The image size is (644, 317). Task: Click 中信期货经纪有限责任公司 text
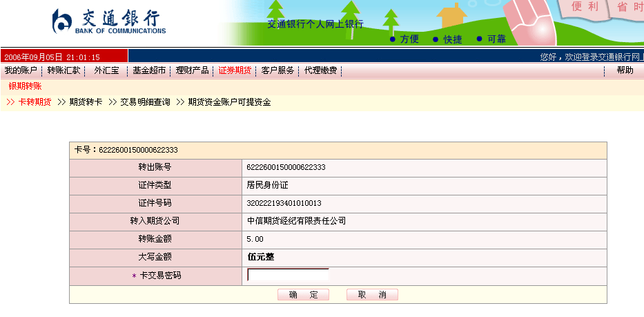(296, 221)
